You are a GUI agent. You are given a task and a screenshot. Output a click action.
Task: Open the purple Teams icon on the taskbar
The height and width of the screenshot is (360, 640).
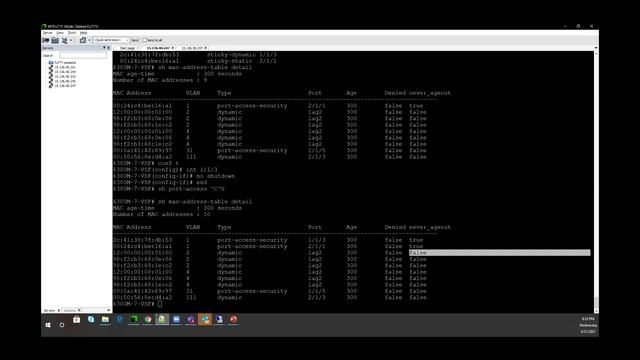[x=191, y=320]
